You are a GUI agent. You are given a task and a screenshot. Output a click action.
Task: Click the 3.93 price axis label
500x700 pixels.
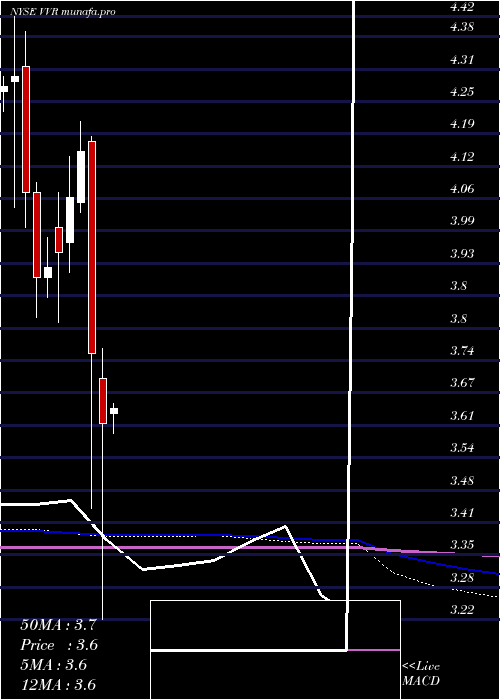[x=462, y=254]
